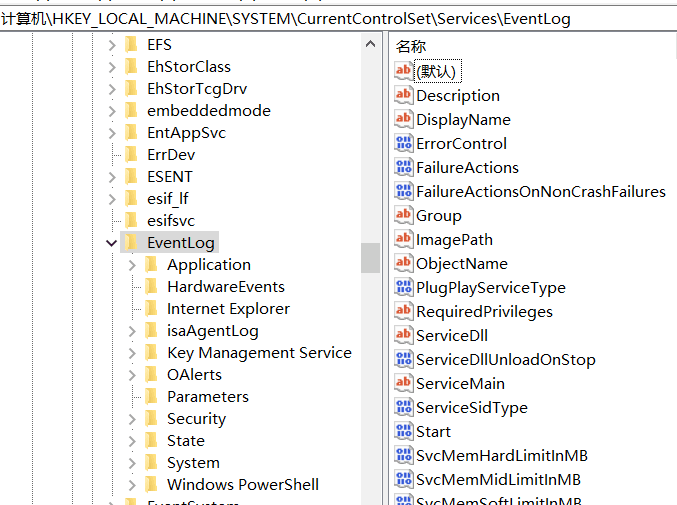
Task: Click the string icon beside ImagePath
Action: click(x=403, y=239)
